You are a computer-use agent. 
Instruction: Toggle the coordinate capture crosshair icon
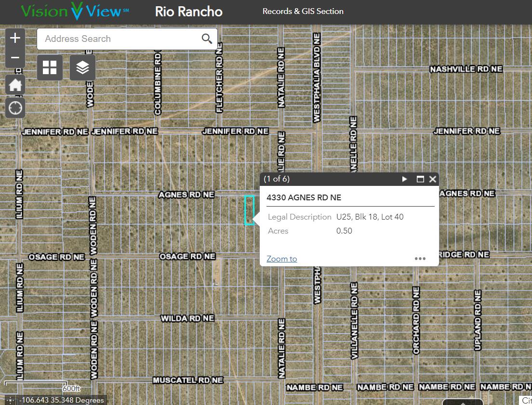(11, 400)
